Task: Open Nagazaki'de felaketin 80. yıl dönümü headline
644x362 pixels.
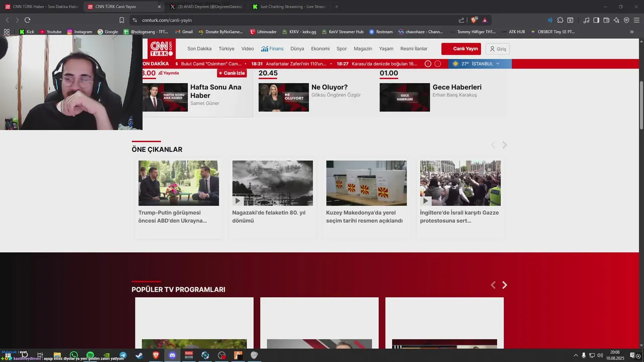Action: 269,217
